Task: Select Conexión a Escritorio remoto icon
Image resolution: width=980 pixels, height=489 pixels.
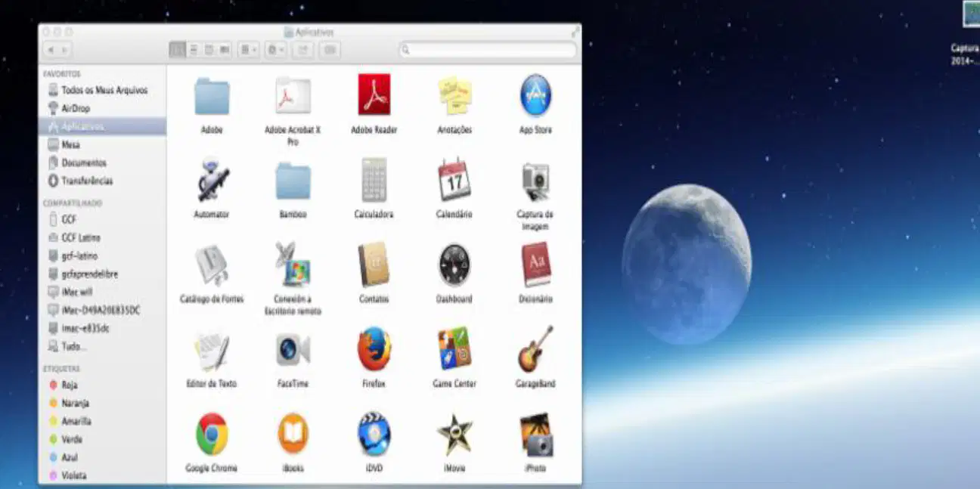Action: coord(293,265)
